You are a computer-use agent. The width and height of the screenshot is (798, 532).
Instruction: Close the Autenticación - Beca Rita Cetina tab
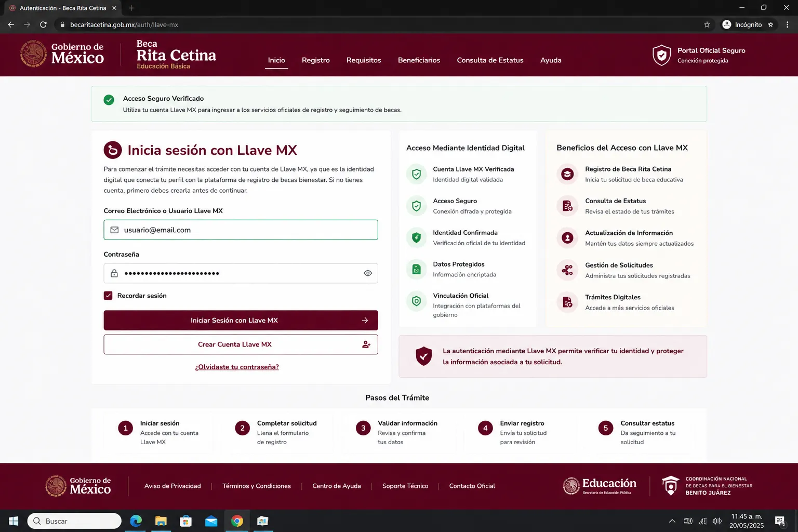coord(114,8)
